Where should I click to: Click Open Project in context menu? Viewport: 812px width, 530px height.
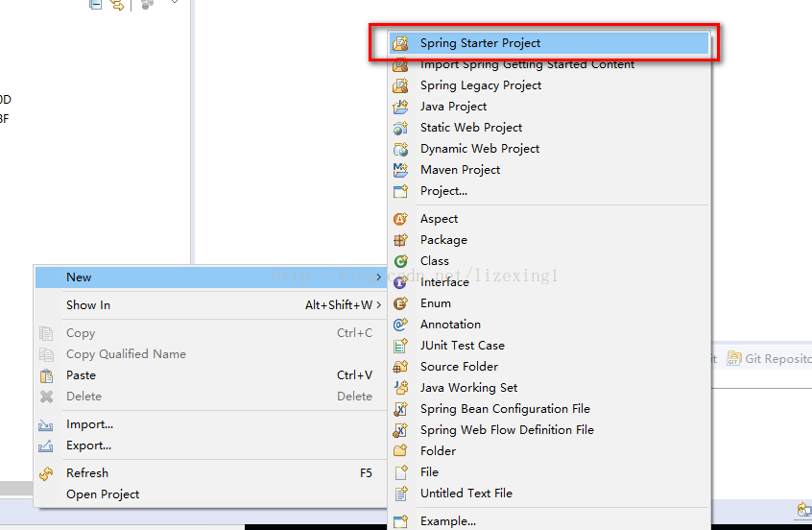click(x=211, y=494)
